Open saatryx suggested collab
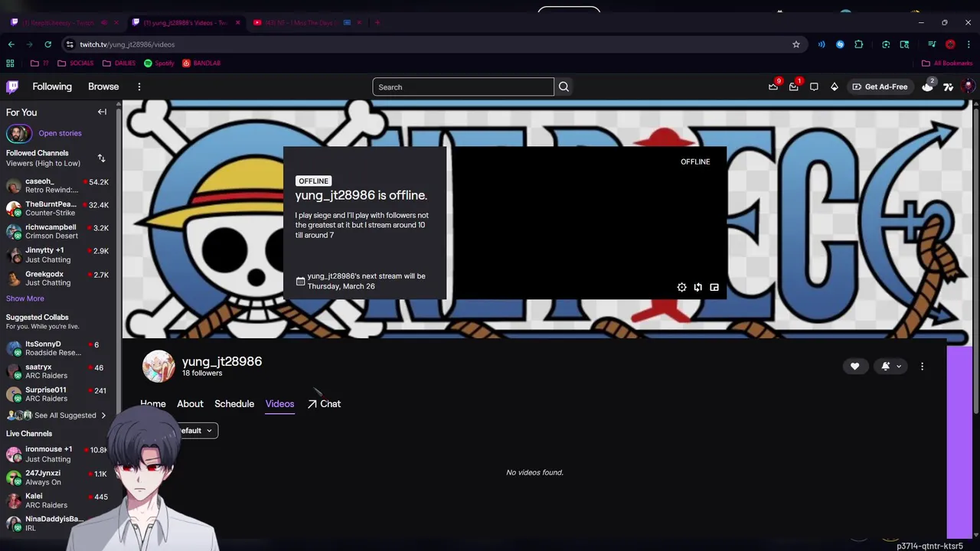 tap(58, 371)
